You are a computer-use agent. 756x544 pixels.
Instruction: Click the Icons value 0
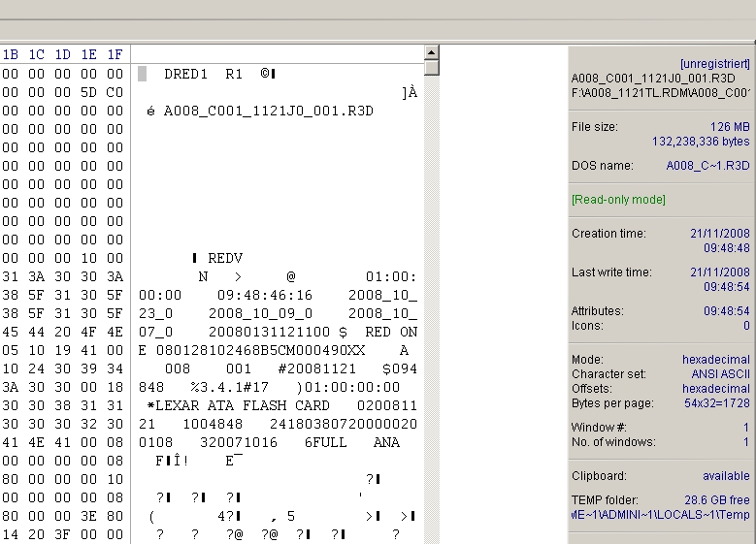(x=746, y=326)
